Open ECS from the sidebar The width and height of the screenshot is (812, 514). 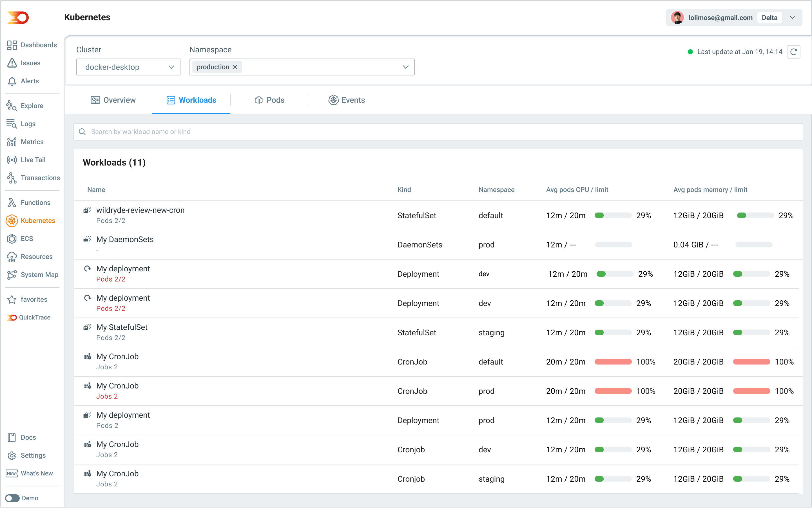pyautogui.click(x=27, y=239)
